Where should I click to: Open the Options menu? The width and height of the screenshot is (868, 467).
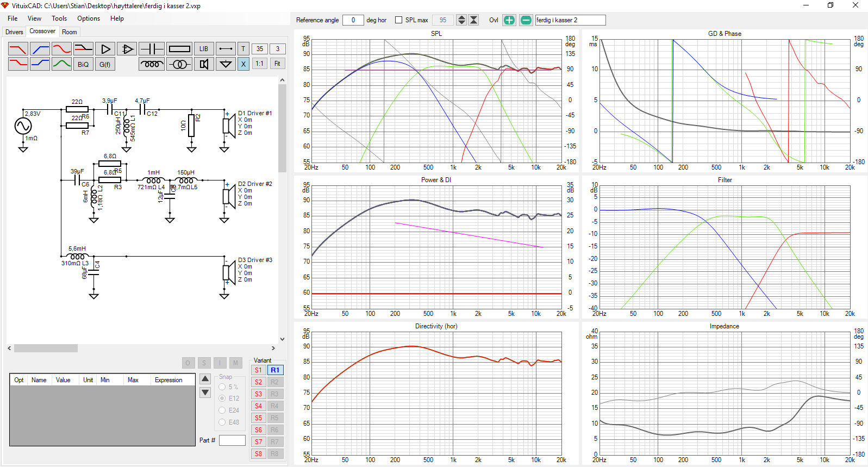coord(89,18)
